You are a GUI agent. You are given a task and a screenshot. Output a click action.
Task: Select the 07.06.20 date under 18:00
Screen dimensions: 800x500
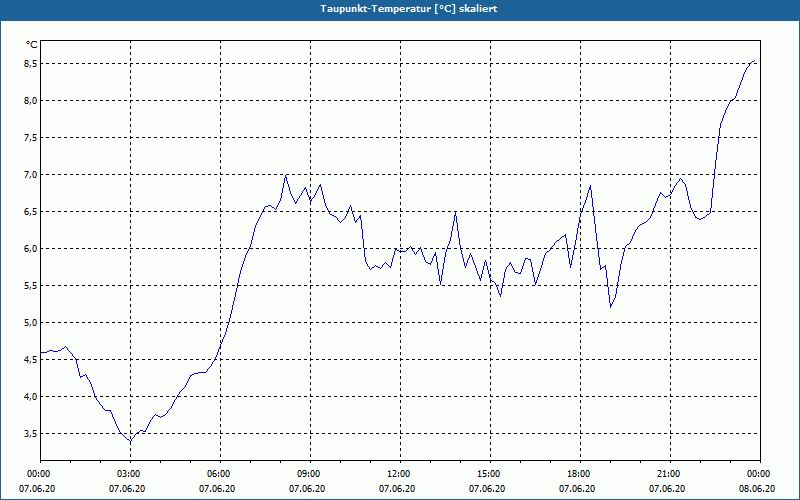click(x=577, y=489)
